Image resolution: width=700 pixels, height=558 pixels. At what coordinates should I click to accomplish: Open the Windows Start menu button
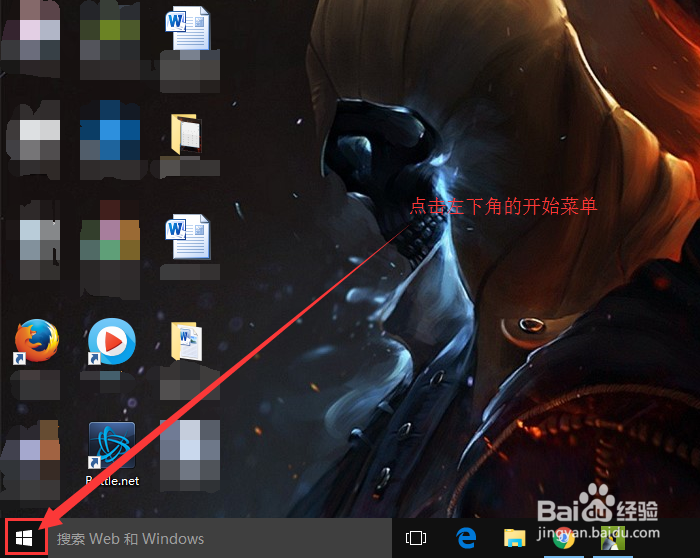[24, 538]
